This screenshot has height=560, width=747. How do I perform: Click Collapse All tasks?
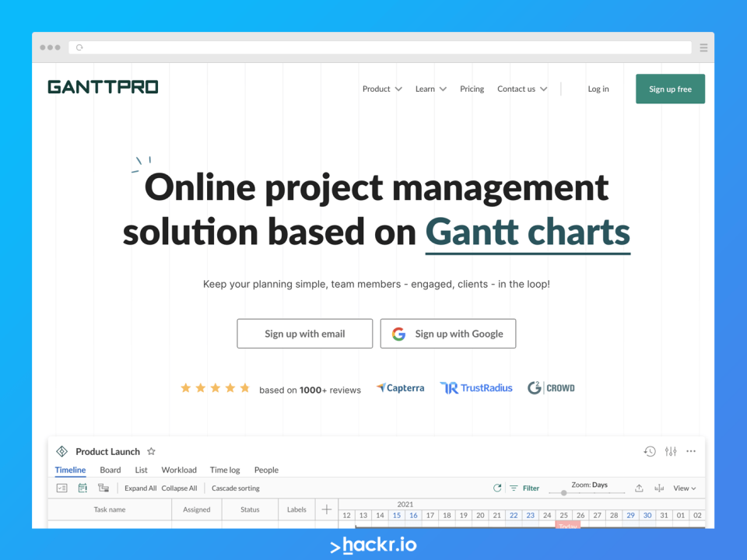179,488
